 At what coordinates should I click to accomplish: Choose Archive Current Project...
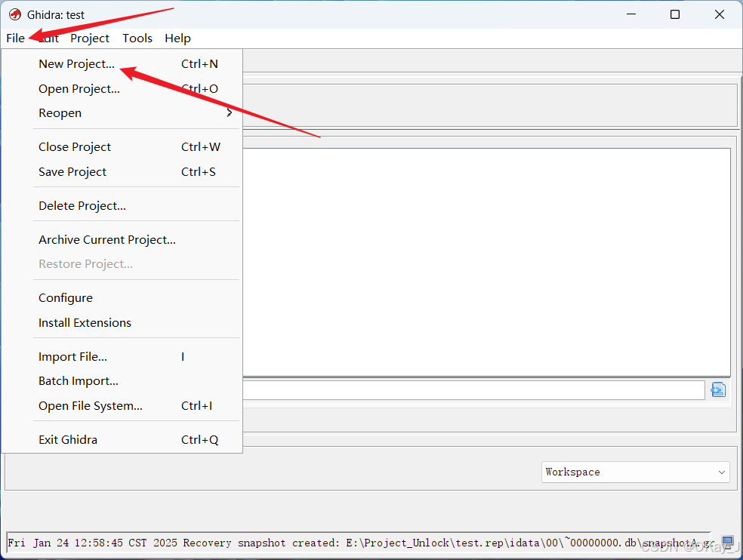coord(122,240)
